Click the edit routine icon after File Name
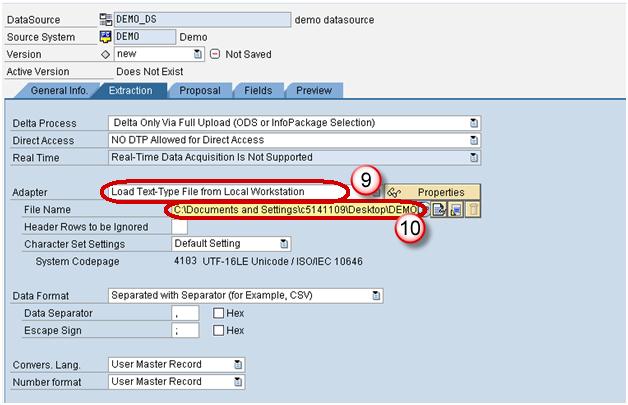628x405 pixels. [x=438, y=209]
